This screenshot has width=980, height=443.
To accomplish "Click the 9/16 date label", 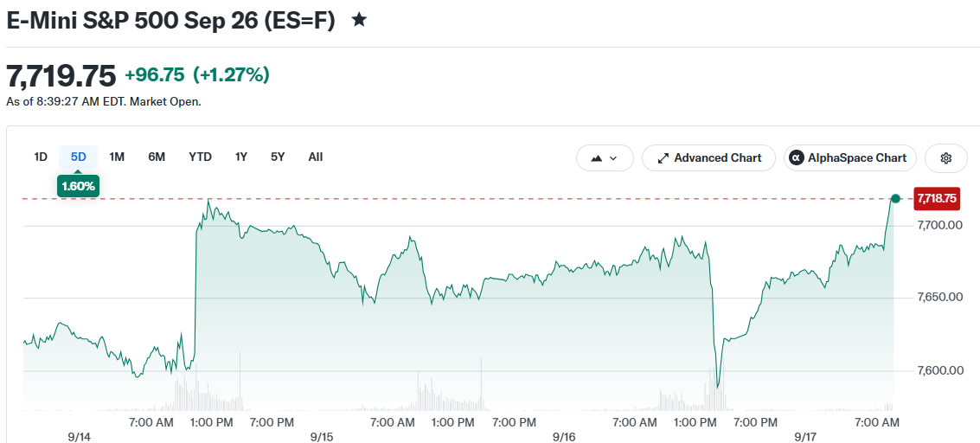I will pos(564,436).
